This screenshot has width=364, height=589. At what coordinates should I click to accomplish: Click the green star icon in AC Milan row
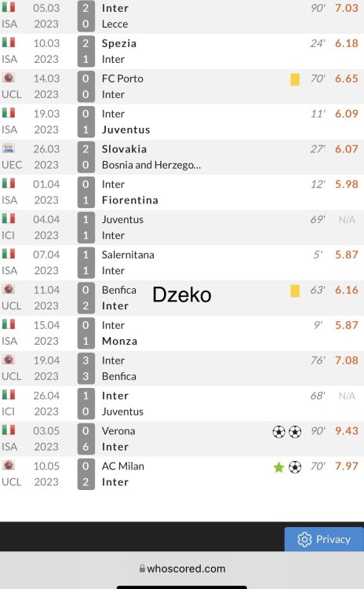pyautogui.click(x=278, y=467)
